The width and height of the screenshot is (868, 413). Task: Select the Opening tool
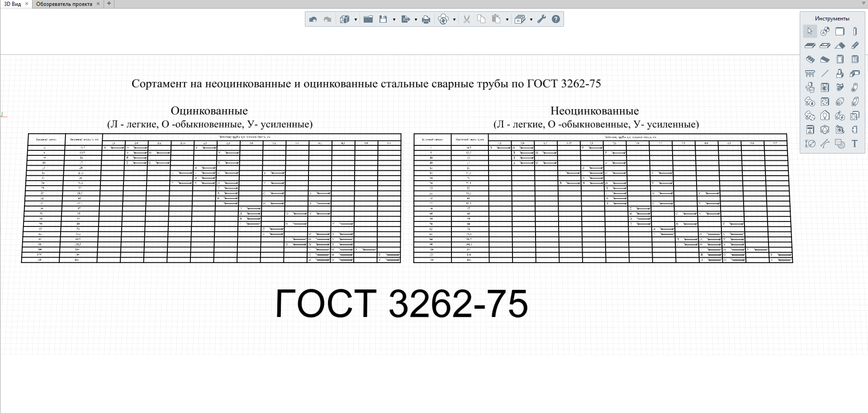click(x=825, y=45)
